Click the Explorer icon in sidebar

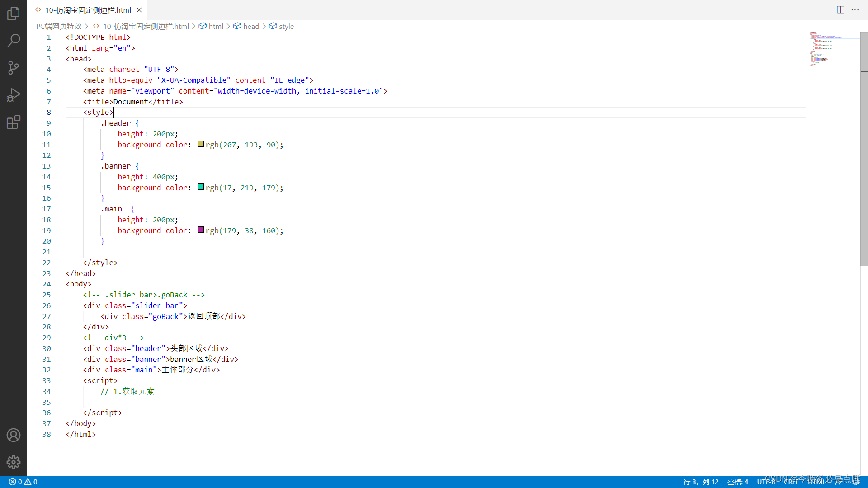click(13, 13)
